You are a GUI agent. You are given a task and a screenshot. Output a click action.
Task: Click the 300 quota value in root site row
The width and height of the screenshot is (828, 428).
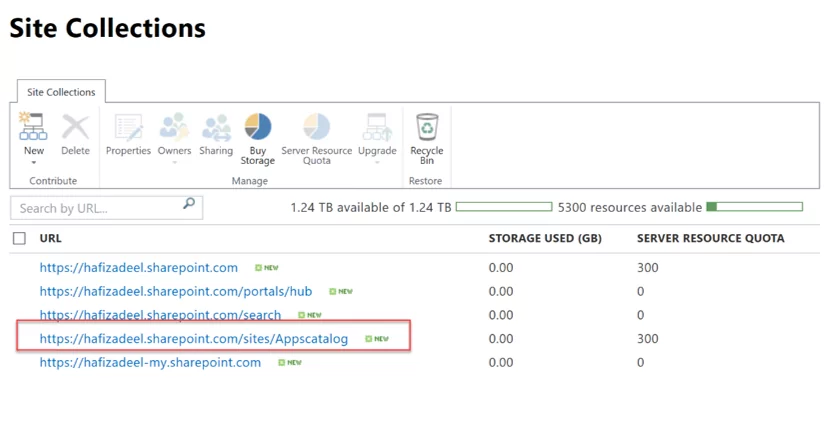tap(647, 268)
